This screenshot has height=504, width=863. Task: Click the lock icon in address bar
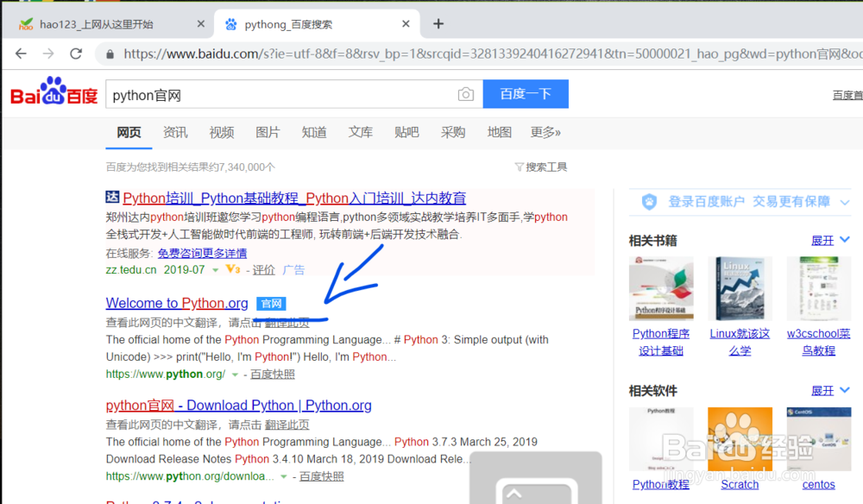110,54
